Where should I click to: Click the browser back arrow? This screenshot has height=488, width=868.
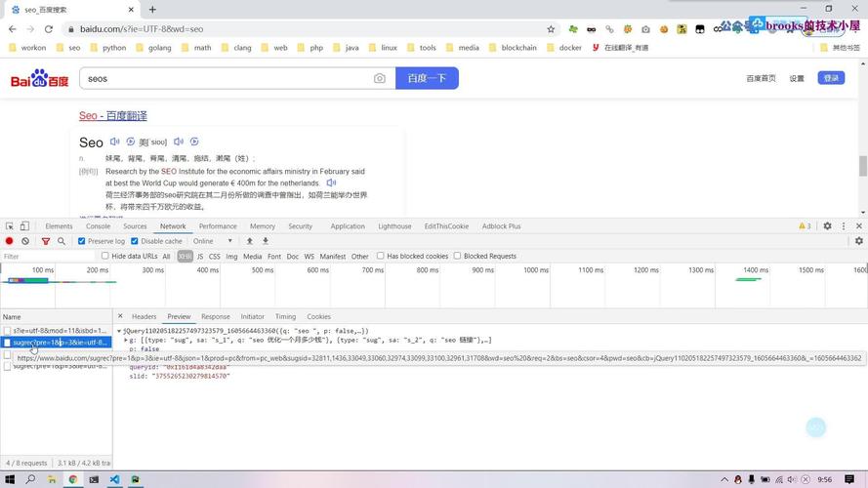pos(12,29)
